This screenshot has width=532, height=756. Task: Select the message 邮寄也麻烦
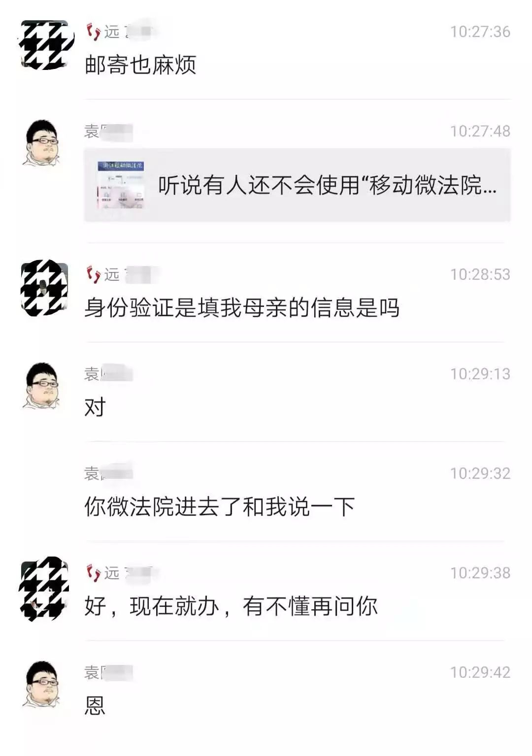click(141, 65)
